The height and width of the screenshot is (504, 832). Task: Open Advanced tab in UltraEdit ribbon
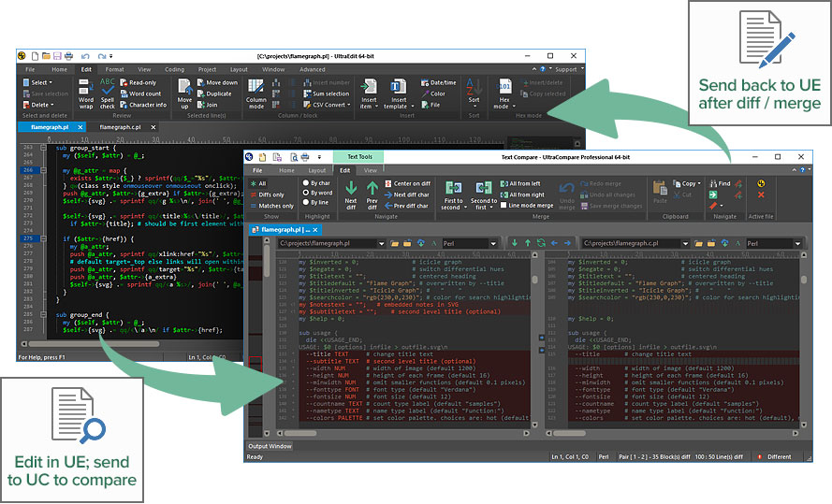coord(312,69)
